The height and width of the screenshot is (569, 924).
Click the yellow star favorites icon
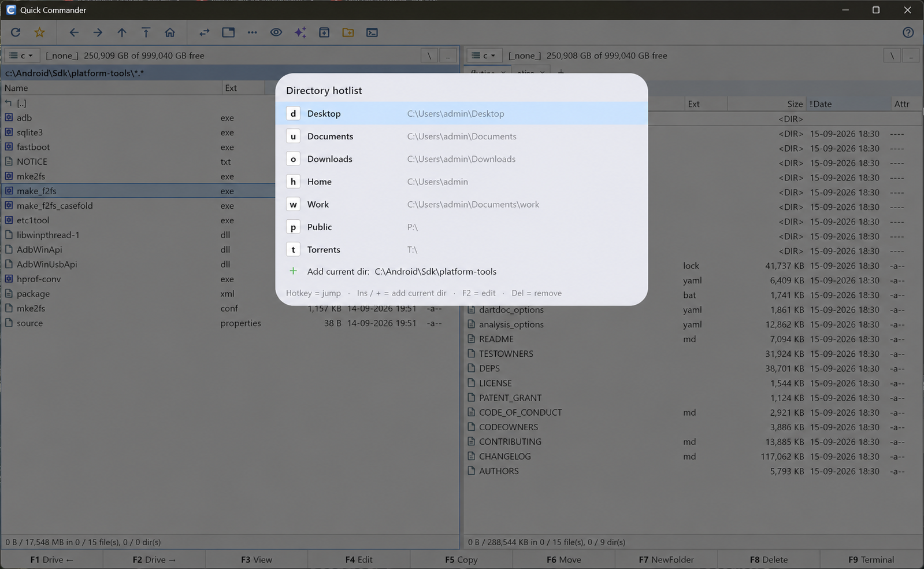pos(39,32)
